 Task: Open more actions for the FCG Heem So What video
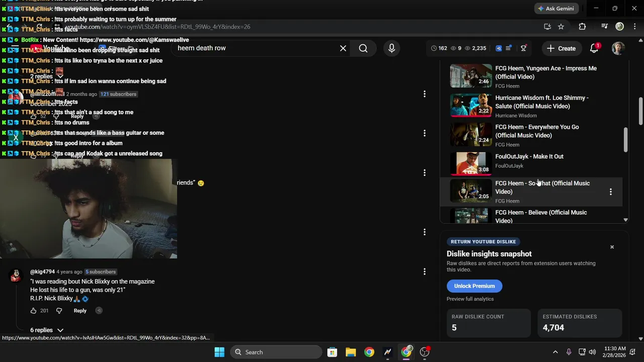611,192
